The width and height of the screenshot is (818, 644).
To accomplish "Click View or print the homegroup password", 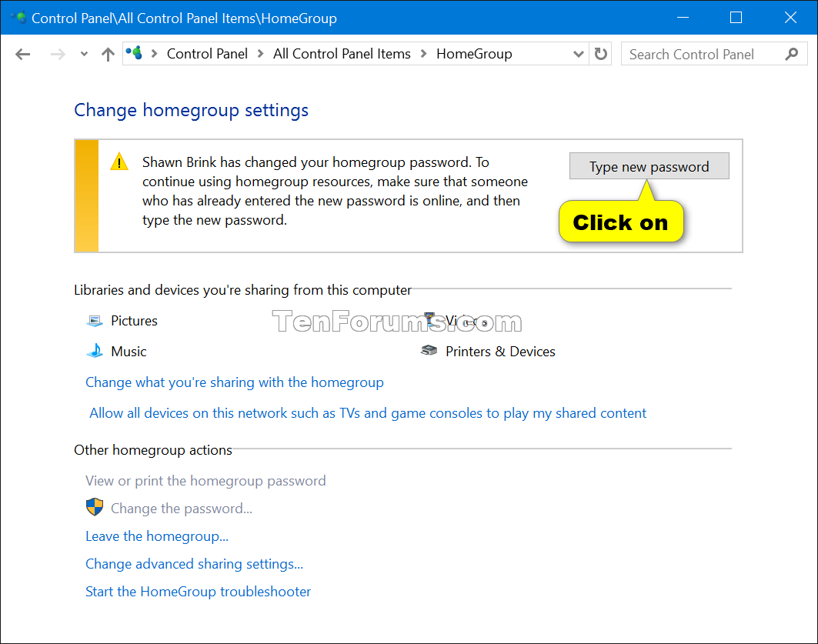I will [205, 481].
